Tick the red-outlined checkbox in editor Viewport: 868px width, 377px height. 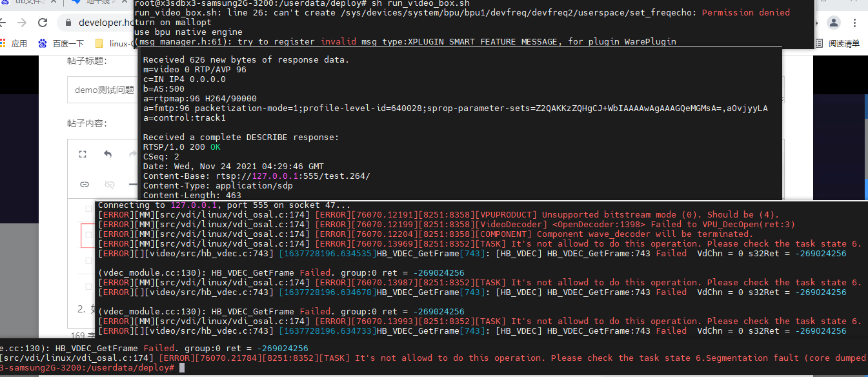point(88,235)
